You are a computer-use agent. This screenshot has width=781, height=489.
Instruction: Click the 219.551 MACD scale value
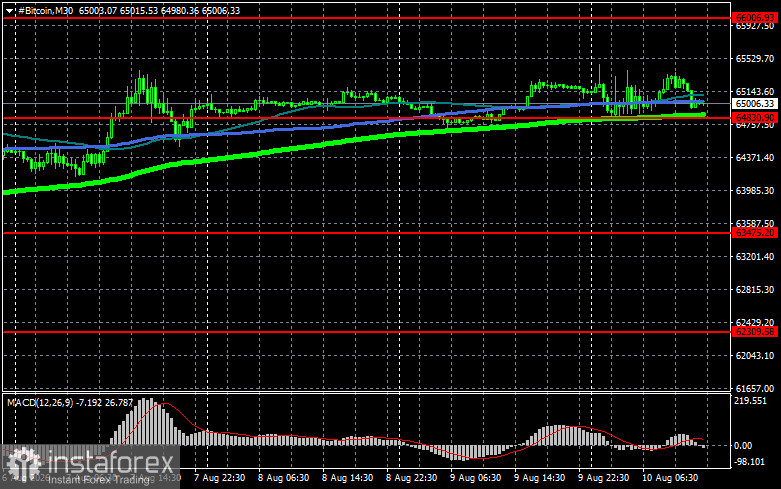click(x=751, y=401)
